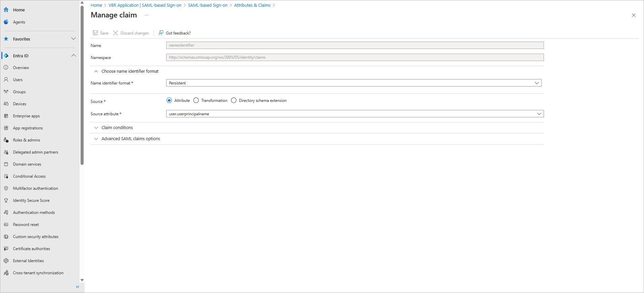
Task: Open App registrations in sidebar
Action: point(28,128)
